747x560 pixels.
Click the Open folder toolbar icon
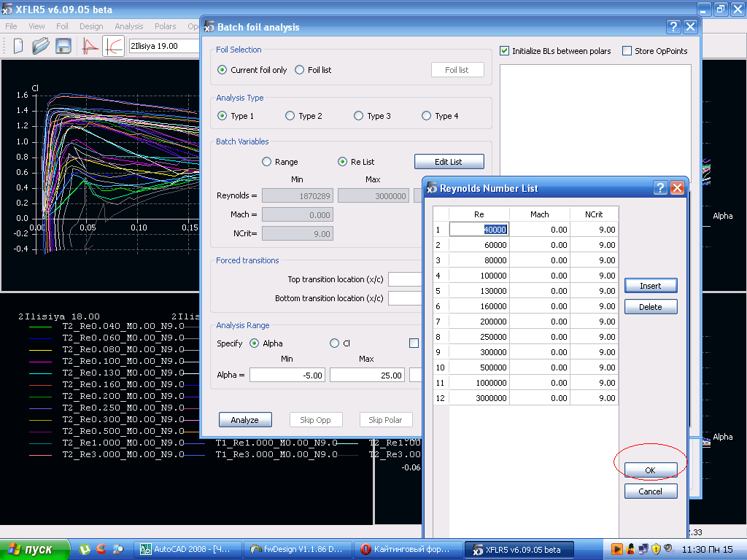coord(40,46)
